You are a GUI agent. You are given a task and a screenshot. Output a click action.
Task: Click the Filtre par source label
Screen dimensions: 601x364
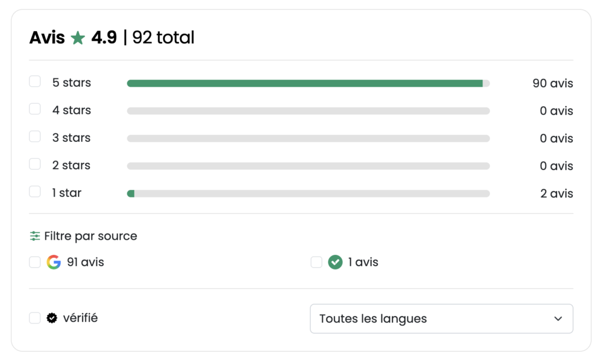point(90,236)
